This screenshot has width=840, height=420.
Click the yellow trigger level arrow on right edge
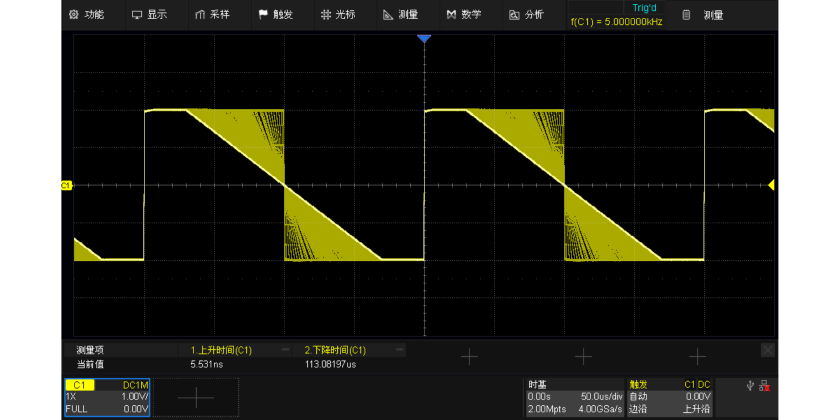click(771, 185)
